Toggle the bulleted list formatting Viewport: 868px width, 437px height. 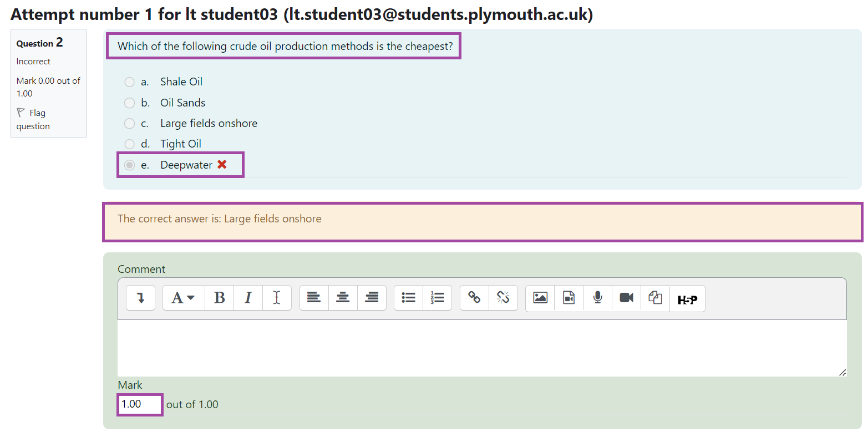coord(408,298)
